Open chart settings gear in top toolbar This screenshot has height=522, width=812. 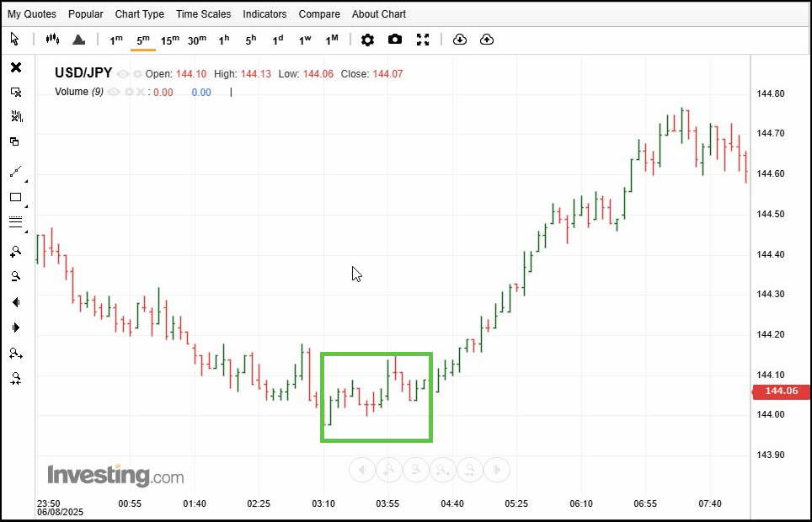click(x=368, y=40)
